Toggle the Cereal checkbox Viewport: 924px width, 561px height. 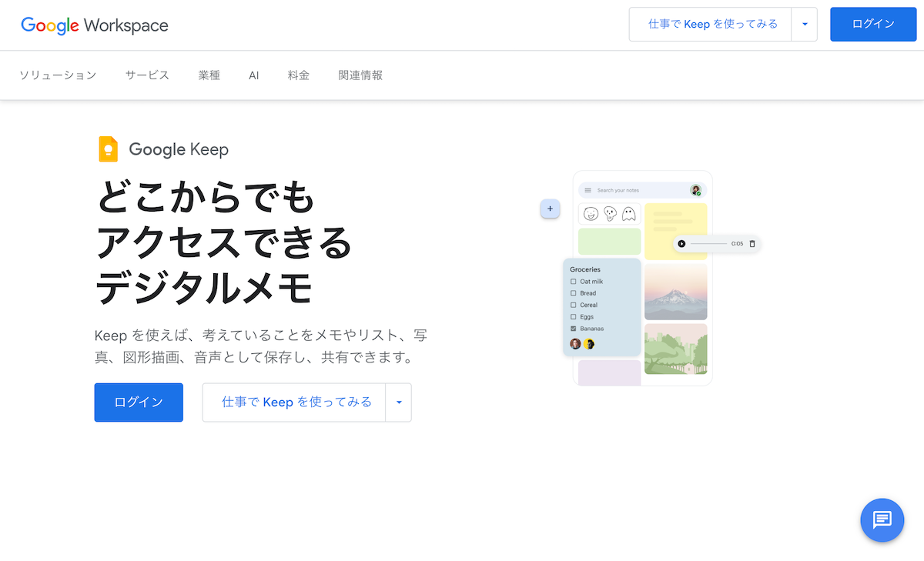coord(573,305)
